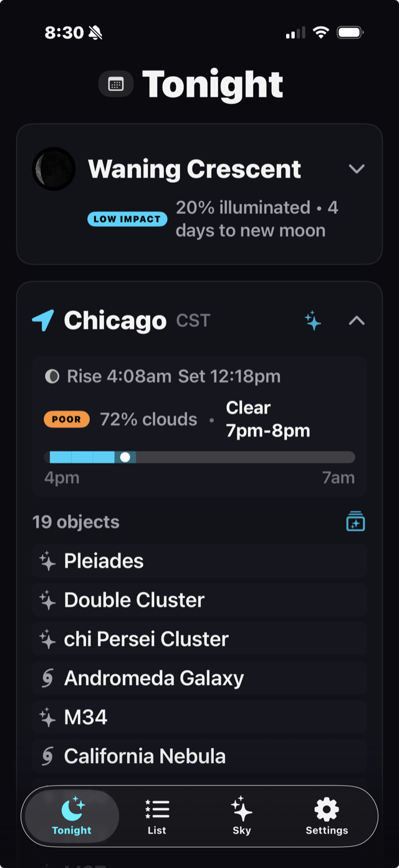This screenshot has height=868, width=399.
Task: Tap the galaxy icon beside Andromeda Galaxy
Action: pyautogui.click(x=46, y=678)
